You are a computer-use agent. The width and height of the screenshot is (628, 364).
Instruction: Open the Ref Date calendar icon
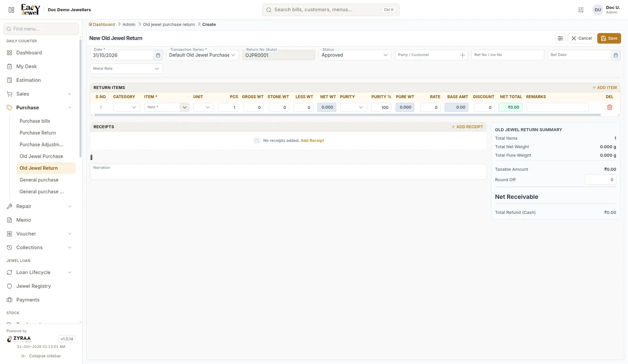tap(615, 55)
